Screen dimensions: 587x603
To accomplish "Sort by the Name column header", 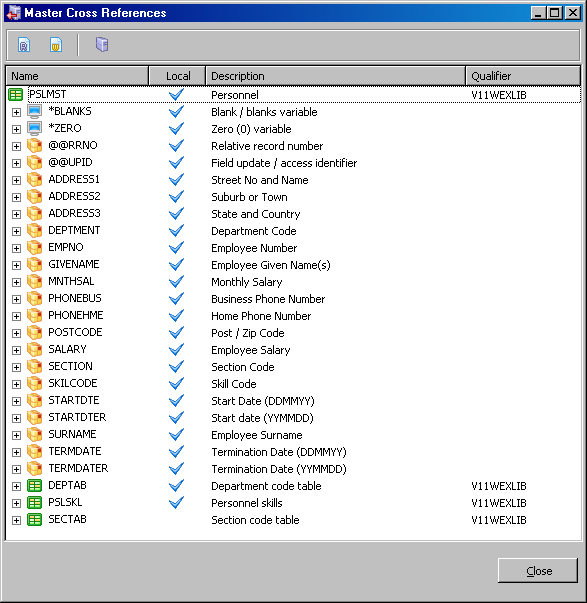I will click(x=77, y=76).
